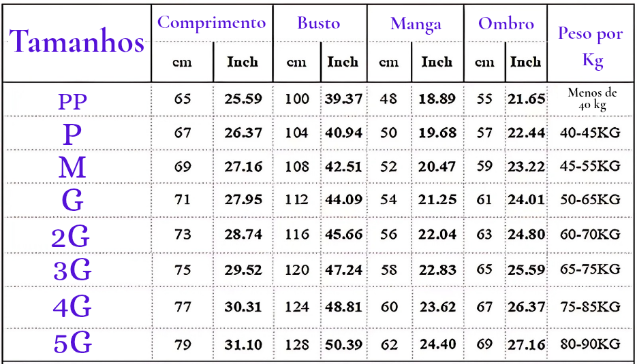Click the 2G size row label
The height and width of the screenshot is (364, 637).
click(x=70, y=237)
